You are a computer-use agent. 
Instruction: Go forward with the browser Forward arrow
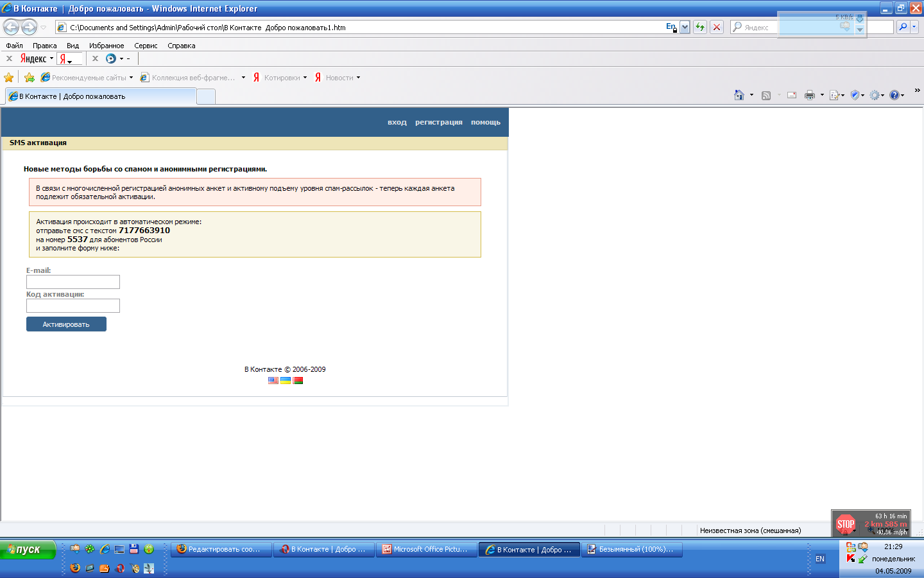(x=30, y=27)
